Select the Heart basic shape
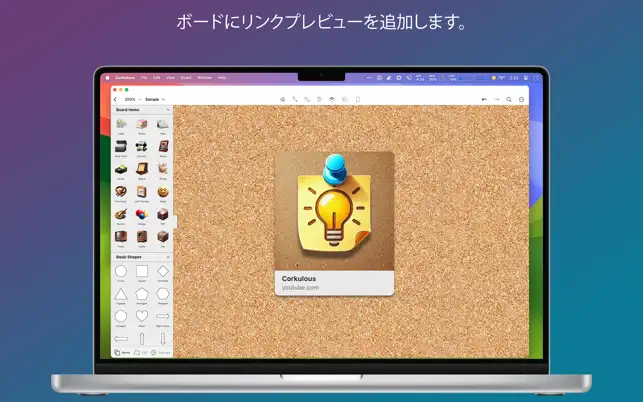 pos(142,316)
